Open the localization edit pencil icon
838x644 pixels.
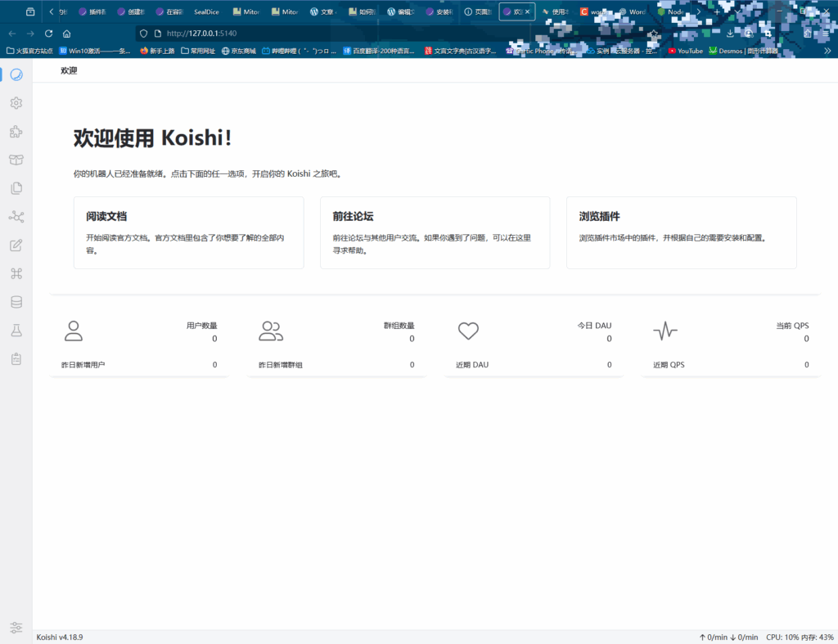coord(16,245)
